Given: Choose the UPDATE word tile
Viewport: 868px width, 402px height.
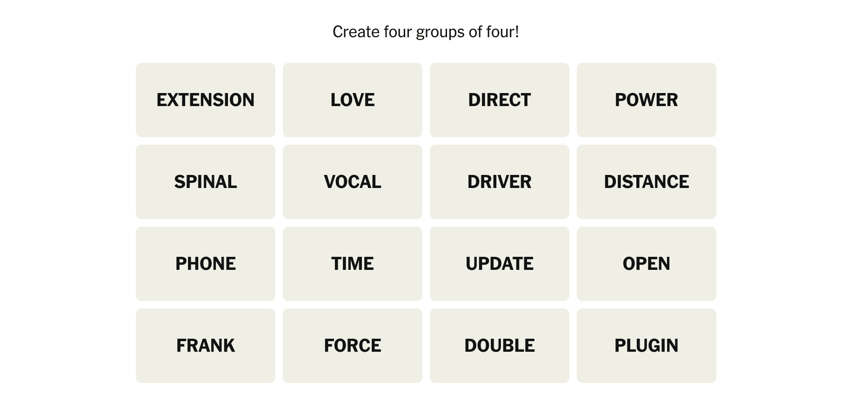Looking at the screenshot, I should [x=500, y=264].
